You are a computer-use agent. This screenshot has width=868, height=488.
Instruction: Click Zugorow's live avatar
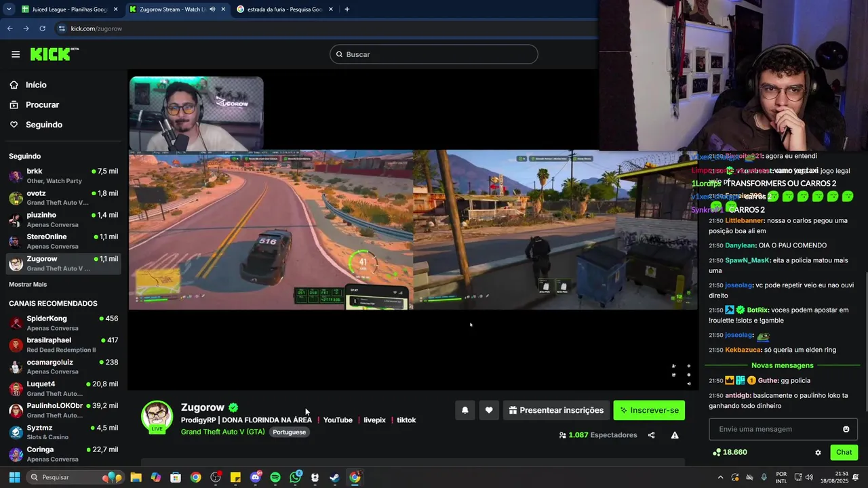tap(157, 416)
